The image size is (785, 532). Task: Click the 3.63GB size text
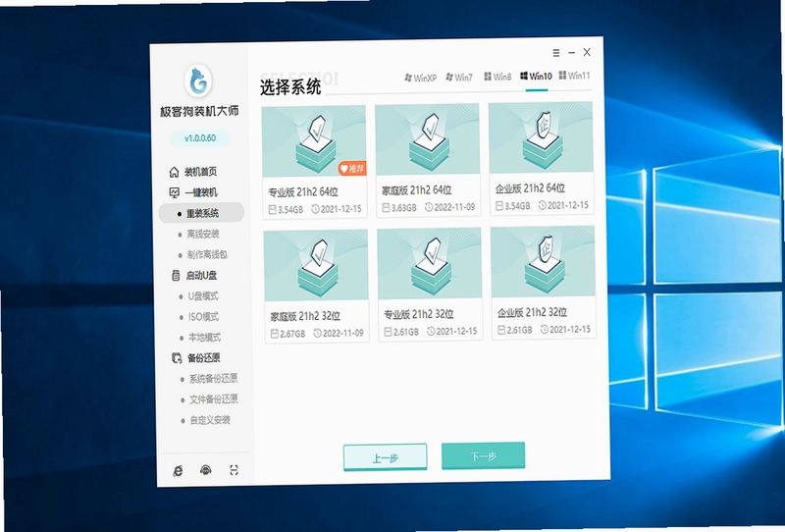coord(403,207)
